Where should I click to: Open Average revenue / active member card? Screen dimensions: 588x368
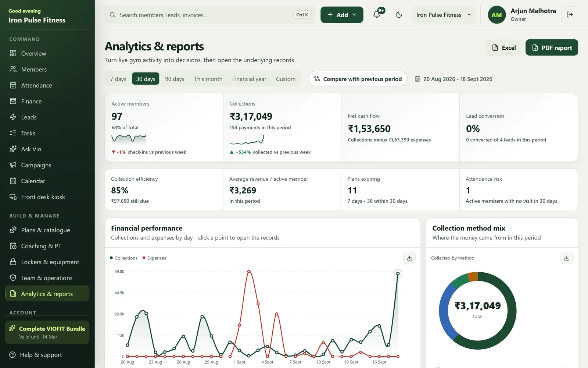pyautogui.click(x=282, y=190)
